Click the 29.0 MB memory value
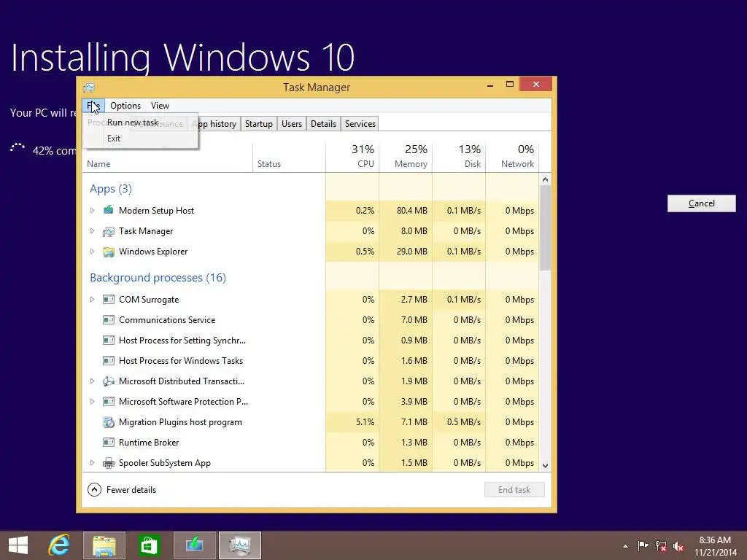The height and width of the screenshot is (560, 747). coord(411,252)
